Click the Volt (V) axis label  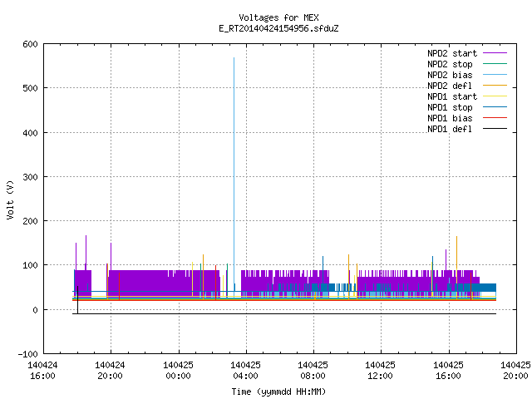click(x=10, y=200)
